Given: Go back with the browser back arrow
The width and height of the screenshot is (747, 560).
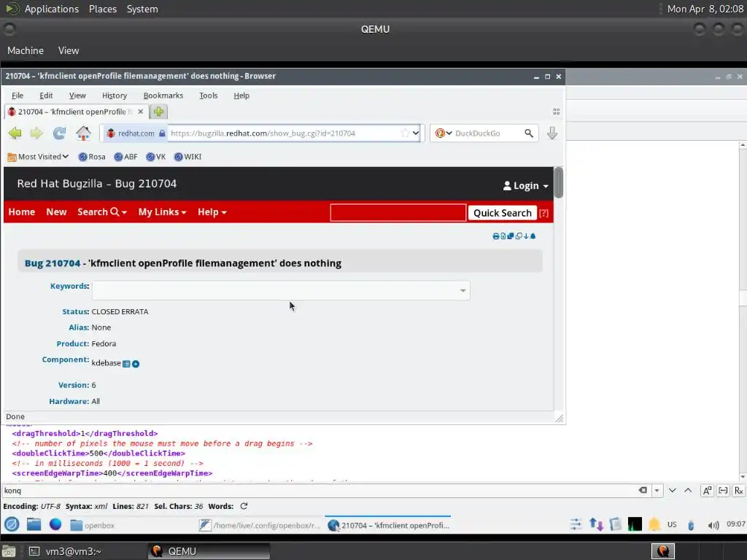Looking at the screenshot, I should click(x=15, y=133).
